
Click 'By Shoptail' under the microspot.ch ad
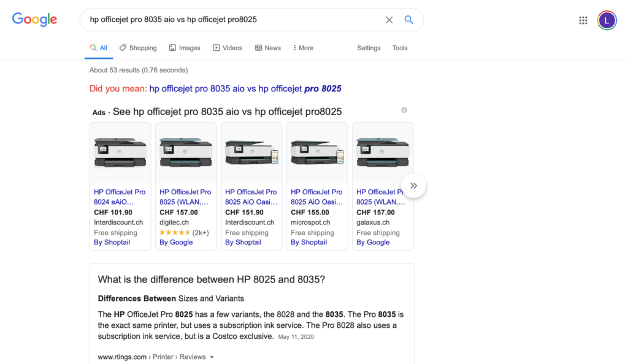[x=309, y=243]
